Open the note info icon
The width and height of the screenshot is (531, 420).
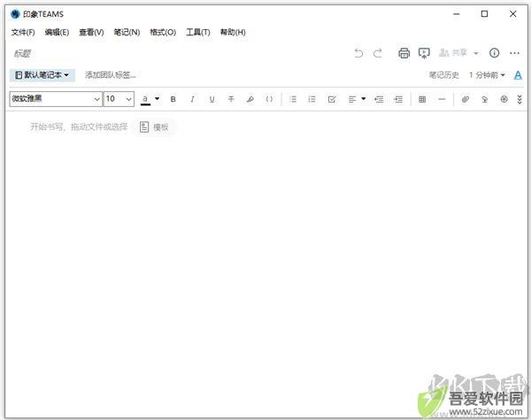coord(494,53)
